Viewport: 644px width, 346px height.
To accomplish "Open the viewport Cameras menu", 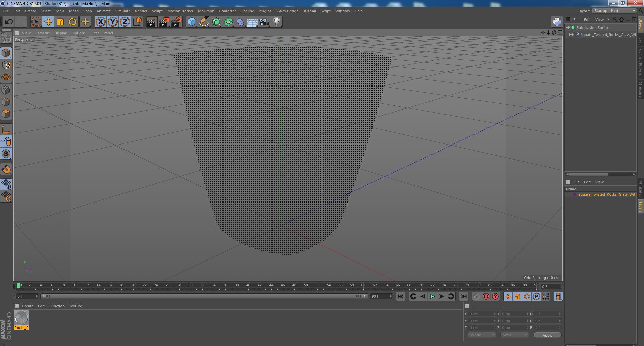I will tap(42, 33).
